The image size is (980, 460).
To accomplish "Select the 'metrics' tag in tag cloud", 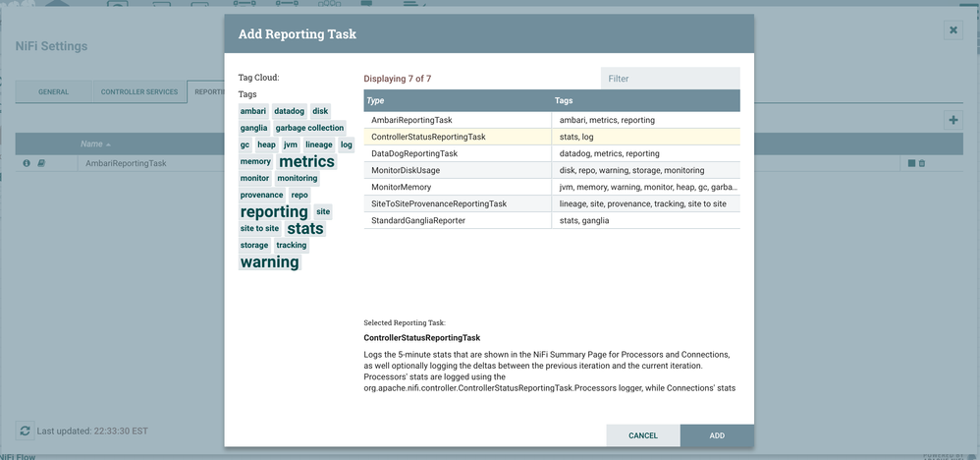I will (x=306, y=161).
